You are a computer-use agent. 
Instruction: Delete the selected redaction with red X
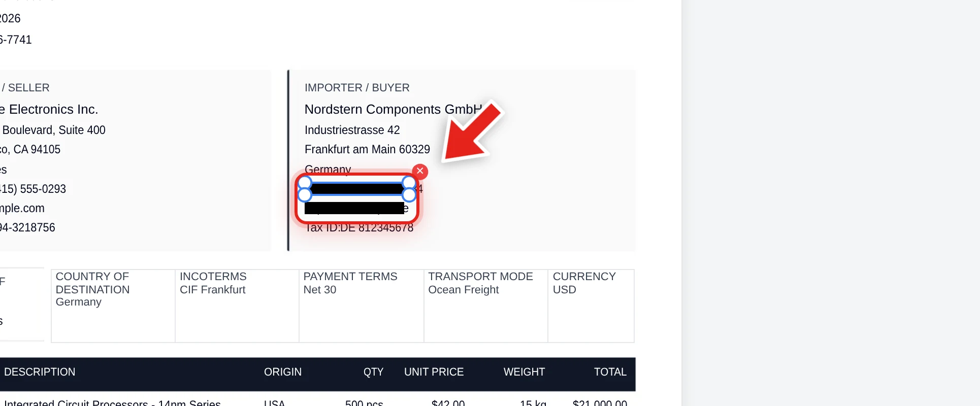tap(420, 171)
